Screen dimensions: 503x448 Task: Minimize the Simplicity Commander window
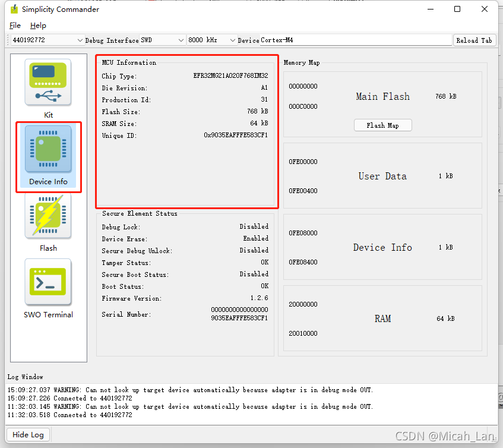point(431,9)
